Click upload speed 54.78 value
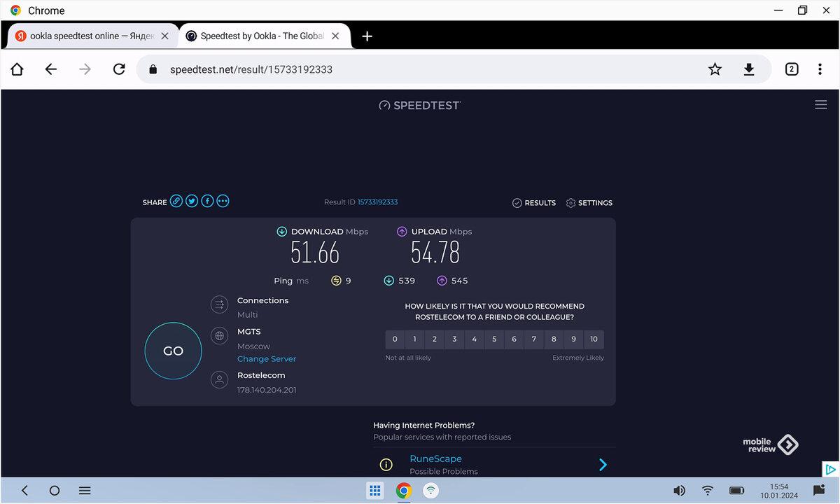 [435, 253]
